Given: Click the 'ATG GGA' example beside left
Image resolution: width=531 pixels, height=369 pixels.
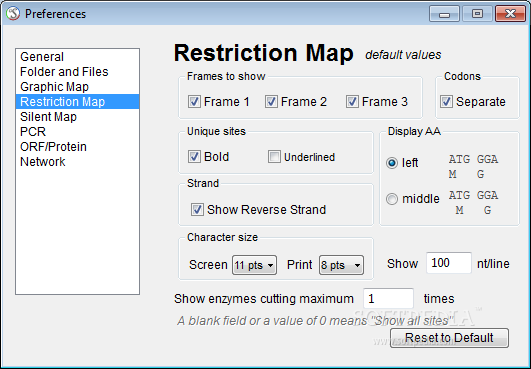Looking at the screenshot, I should tap(473, 159).
